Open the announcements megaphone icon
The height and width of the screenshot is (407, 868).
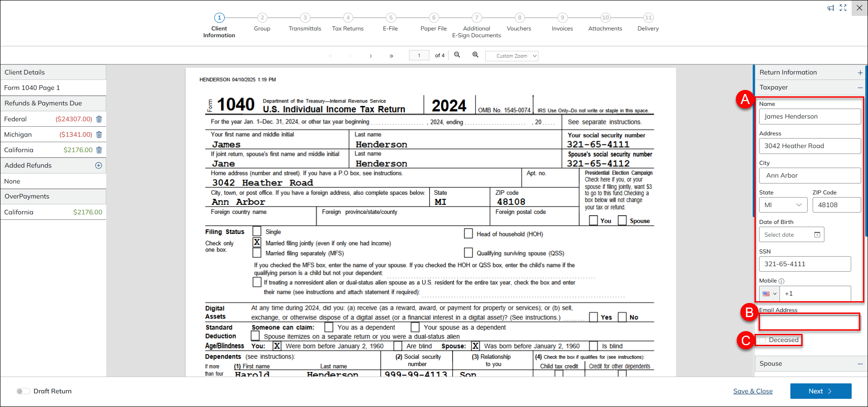pyautogui.click(x=830, y=8)
